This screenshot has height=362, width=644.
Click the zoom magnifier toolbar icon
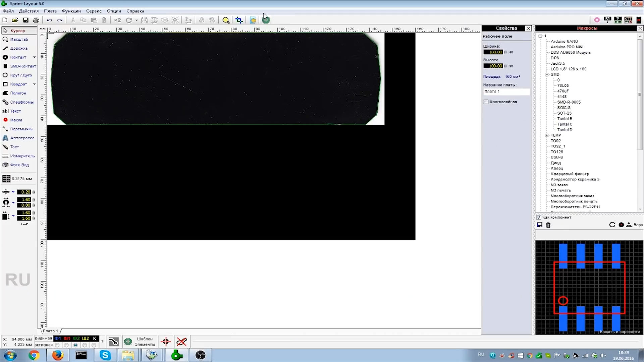pos(226,20)
